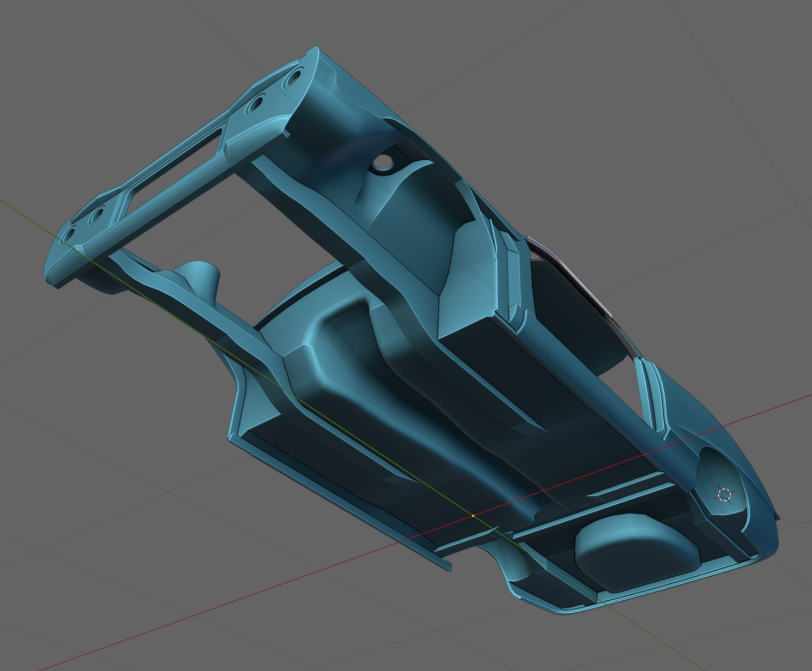Click the red-white 3D cursor crosshair

click(725, 495)
